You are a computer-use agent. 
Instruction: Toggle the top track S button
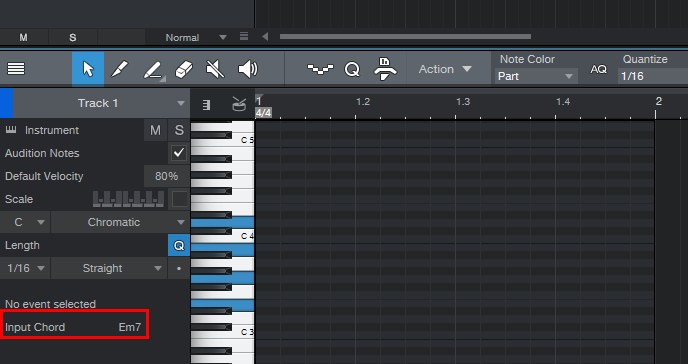(x=73, y=38)
